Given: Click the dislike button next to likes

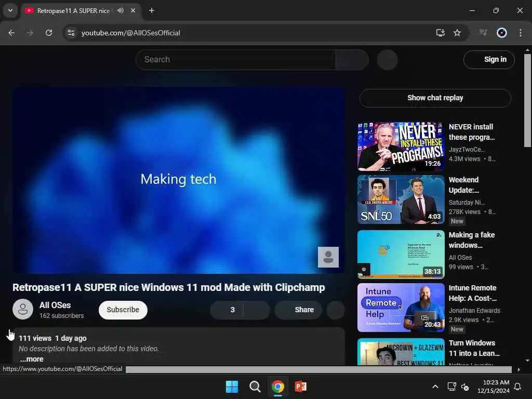Looking at the screenshot, I should (x=257, y=310).
